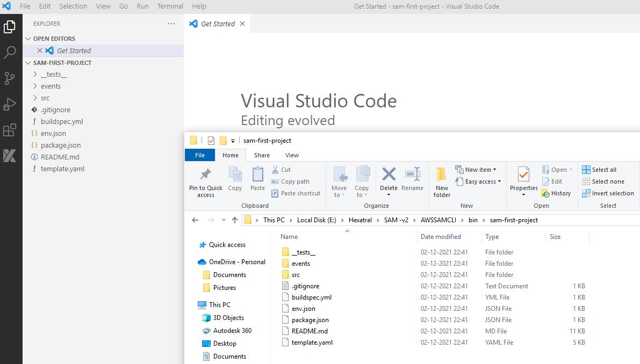Open template.yaml in VS Code explorer
The height and width of the screenshot is (364, 640).
[62, 169]
